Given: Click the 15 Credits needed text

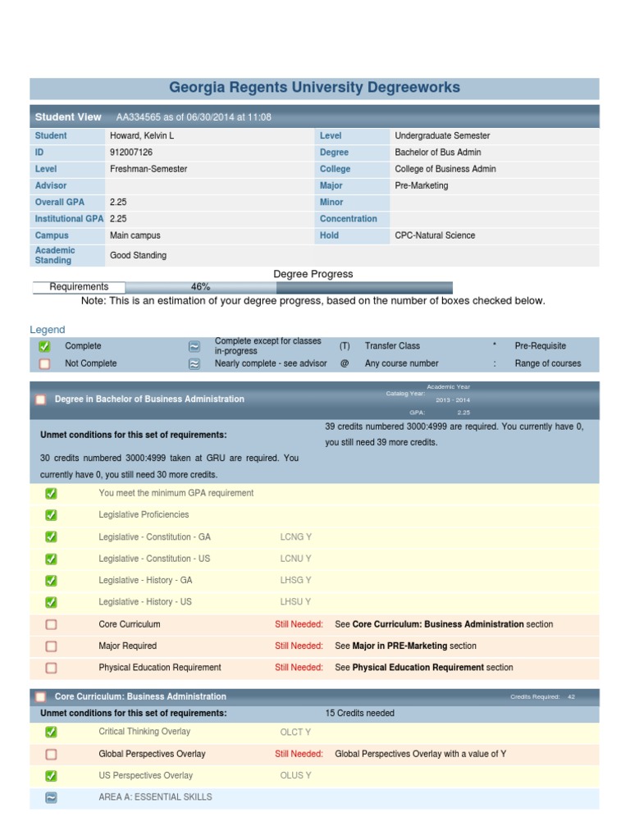Looking at the screenshot, I should point(359,713).
